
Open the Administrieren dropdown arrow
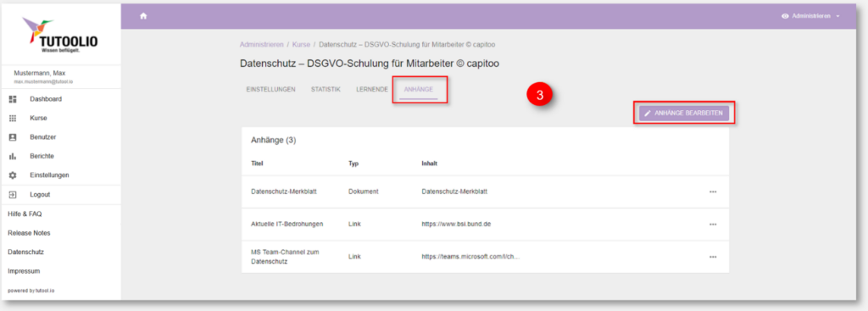(837, 16)
